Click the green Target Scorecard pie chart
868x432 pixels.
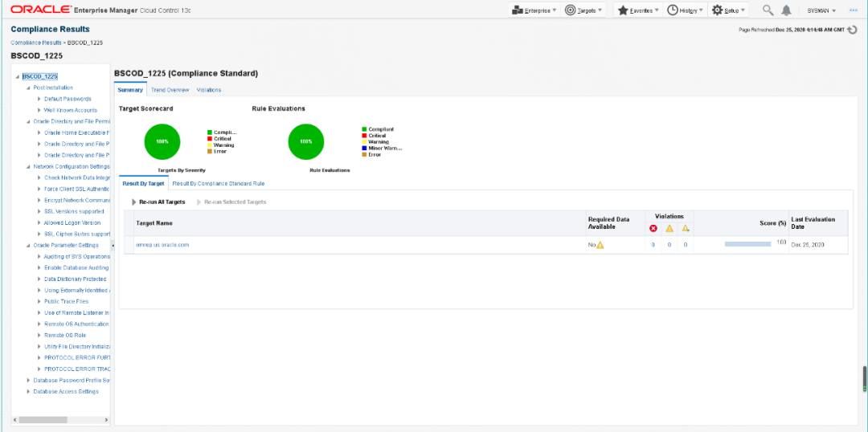pyautogui.click(x=162, y=141)
